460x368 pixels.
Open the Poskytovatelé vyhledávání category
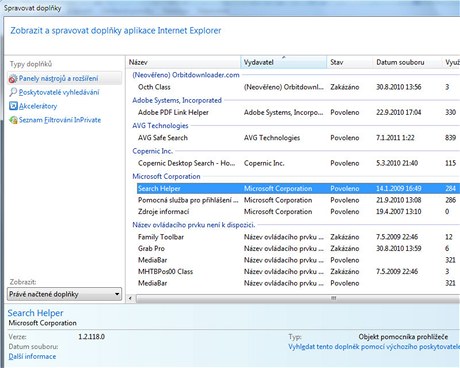[x=59, y=92]
